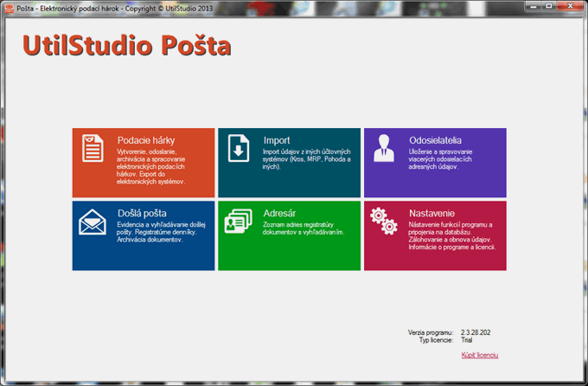Open the Došlá pošta tile title

coord(142,213)
